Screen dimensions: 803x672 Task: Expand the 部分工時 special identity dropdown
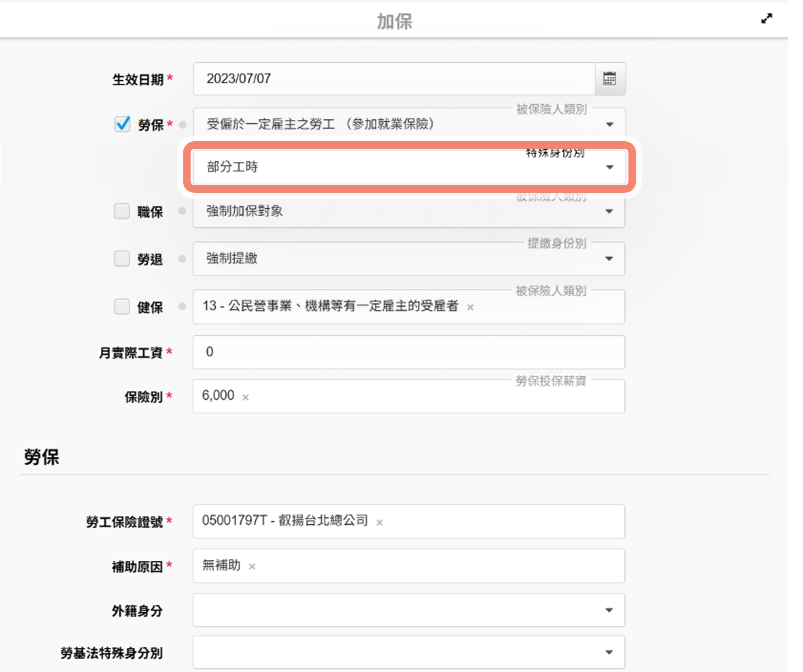[609, 167]
